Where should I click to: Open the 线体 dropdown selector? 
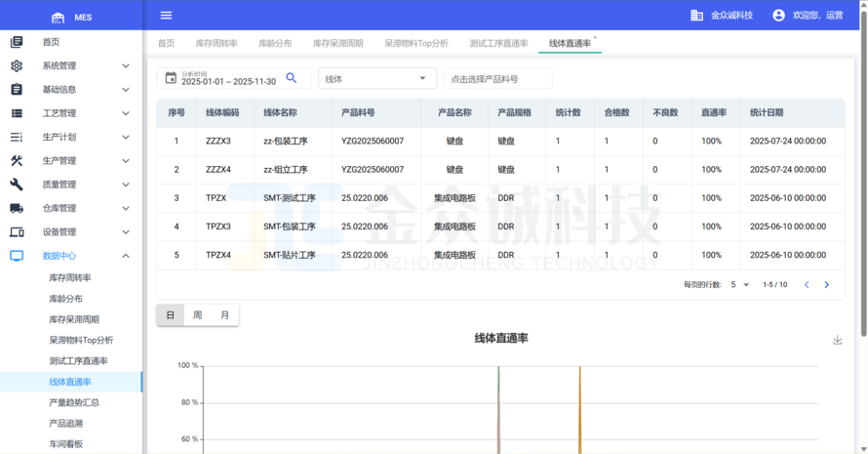coord(377,79)
